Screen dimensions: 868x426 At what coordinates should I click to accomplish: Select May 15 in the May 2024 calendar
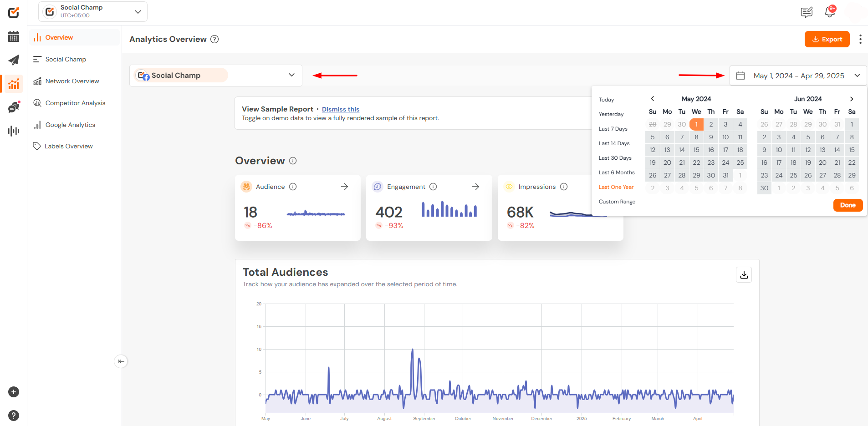click(x=696, y=150)
